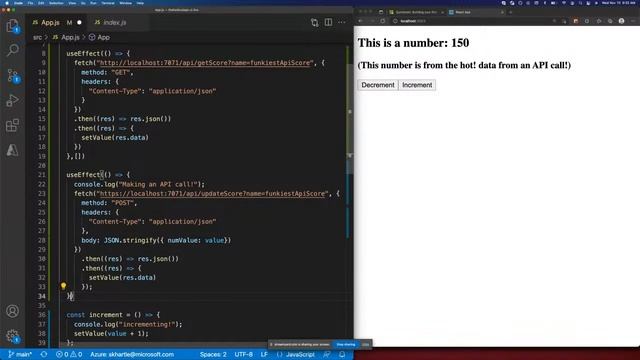
Task: Open the browser profile avatar
Action: (621, 21)
